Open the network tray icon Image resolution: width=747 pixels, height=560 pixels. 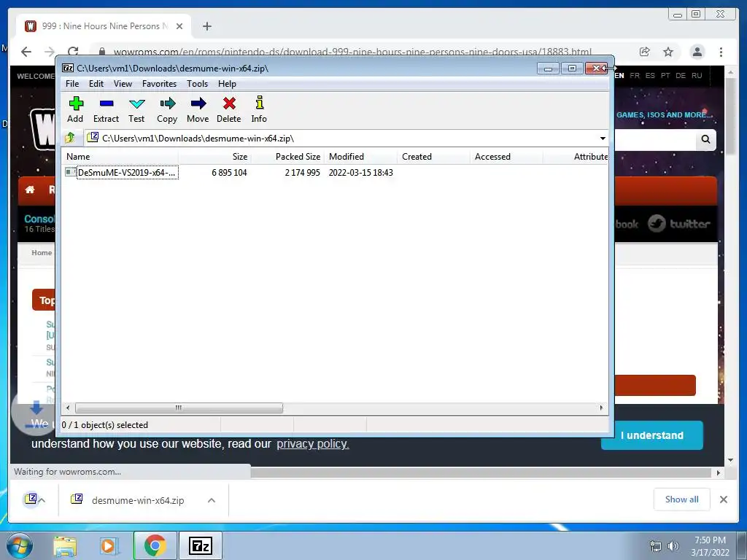click(x=656, y=546)
